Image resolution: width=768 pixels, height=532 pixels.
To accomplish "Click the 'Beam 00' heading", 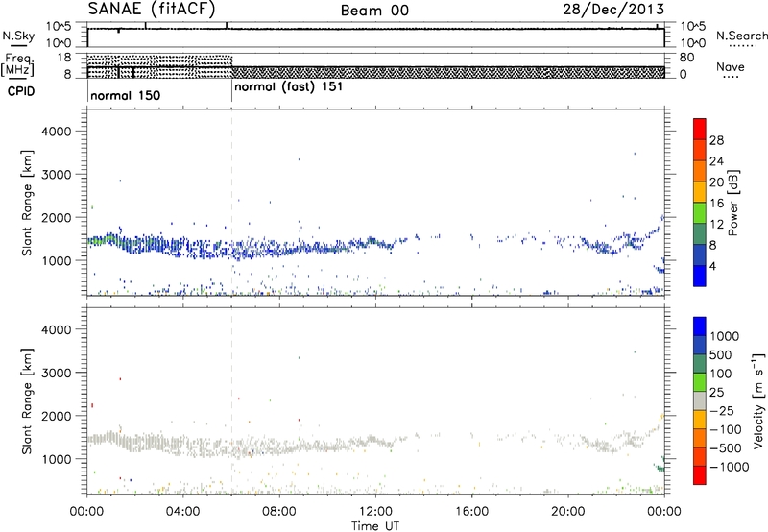I will pyautogui.click(x=374, y=11).
